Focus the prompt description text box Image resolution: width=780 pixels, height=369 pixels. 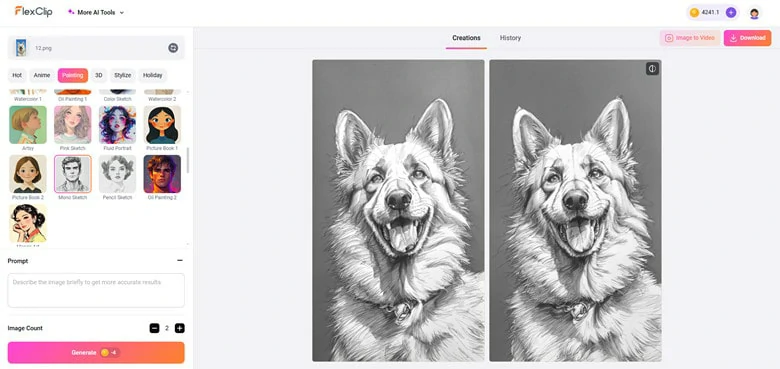96,290
